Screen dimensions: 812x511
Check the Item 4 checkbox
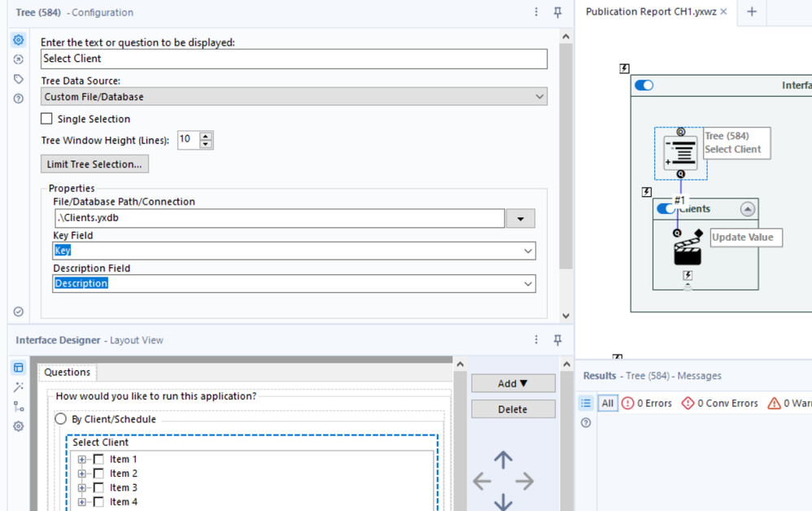(98, 502)
